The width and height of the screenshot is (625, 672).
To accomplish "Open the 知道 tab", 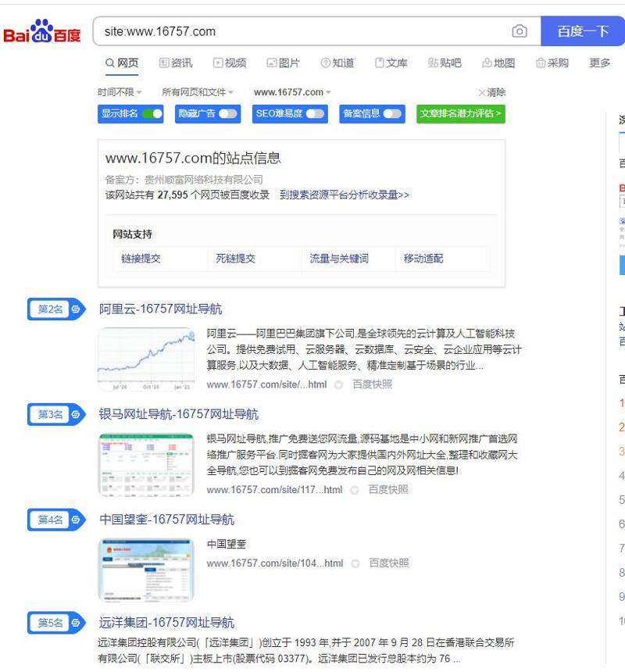I will (337, 63).
